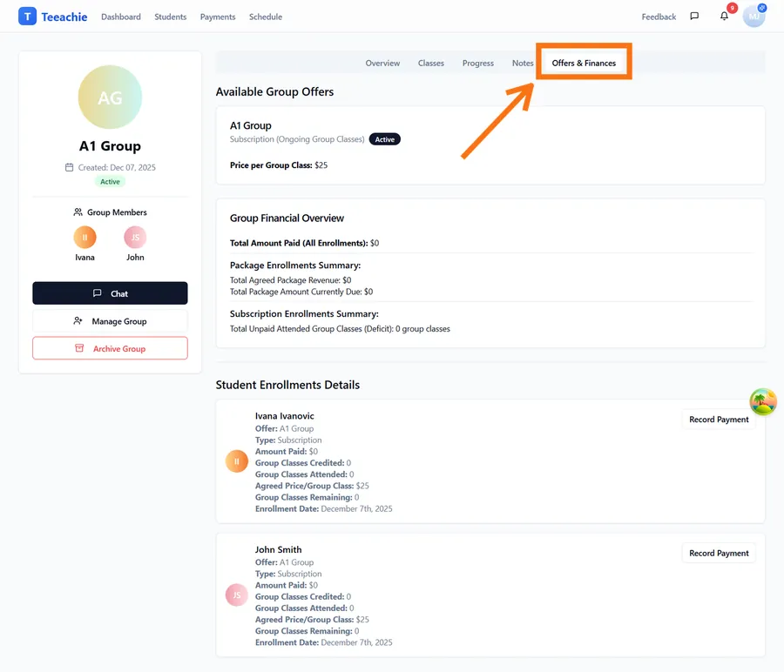Open the Payments navigation item
This screenshot has width=784, height=672.
[x=217, y=17]
